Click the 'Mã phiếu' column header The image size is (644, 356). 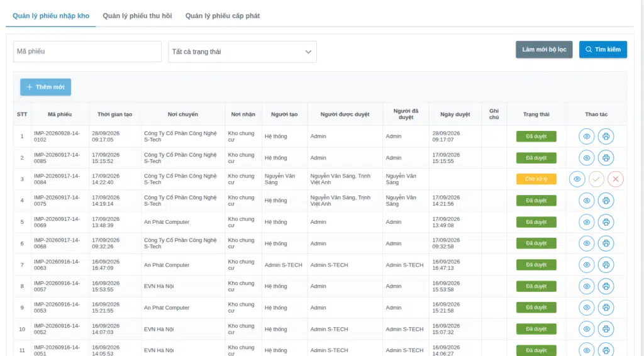click(60, 114)
